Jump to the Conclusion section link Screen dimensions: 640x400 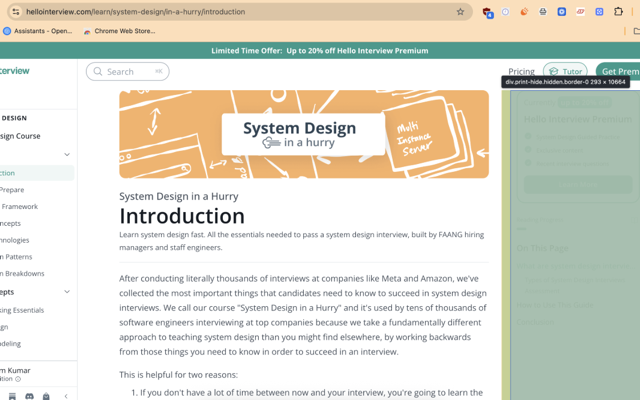click(x=535, y=322)
